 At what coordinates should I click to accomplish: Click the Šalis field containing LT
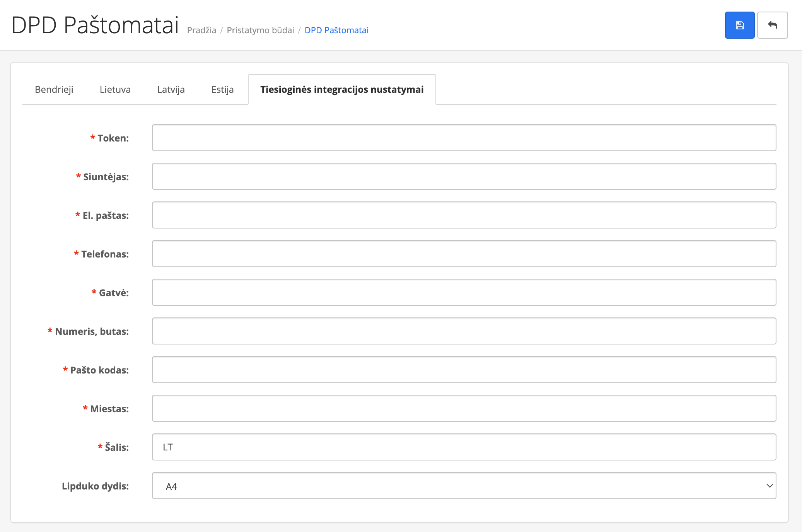464,447
